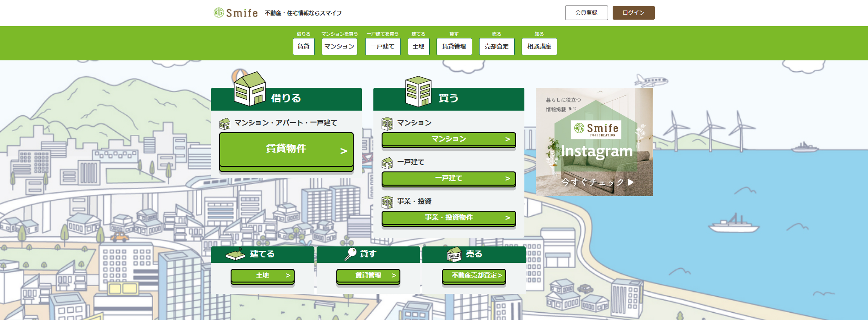The image size is (868, 320).
Task: Select 賃貸 in the green navigation bar
Action: [304, 47]
